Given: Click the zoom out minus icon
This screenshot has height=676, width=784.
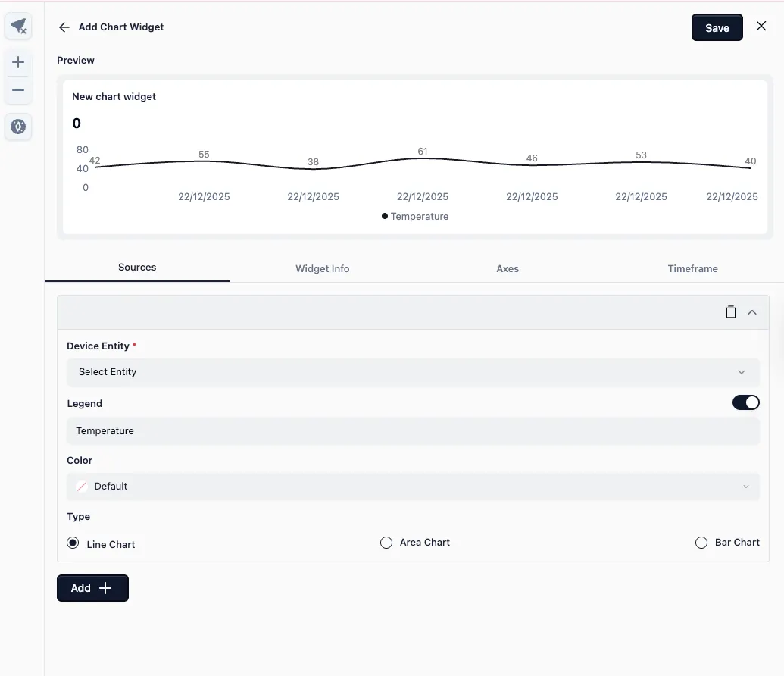Looking at the screenshot, I should pyautogui.click(x=19, y=90).
